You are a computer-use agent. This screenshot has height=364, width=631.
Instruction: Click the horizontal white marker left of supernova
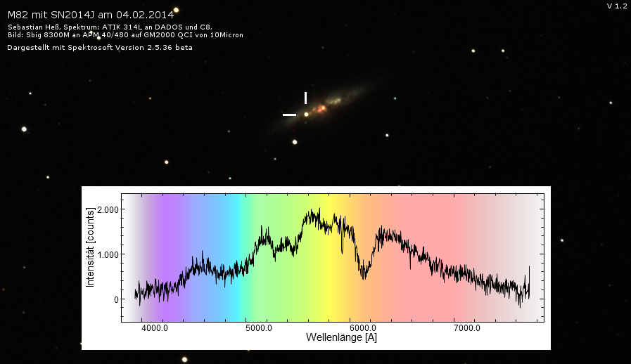pyautogui.click(x=289, y=114)
